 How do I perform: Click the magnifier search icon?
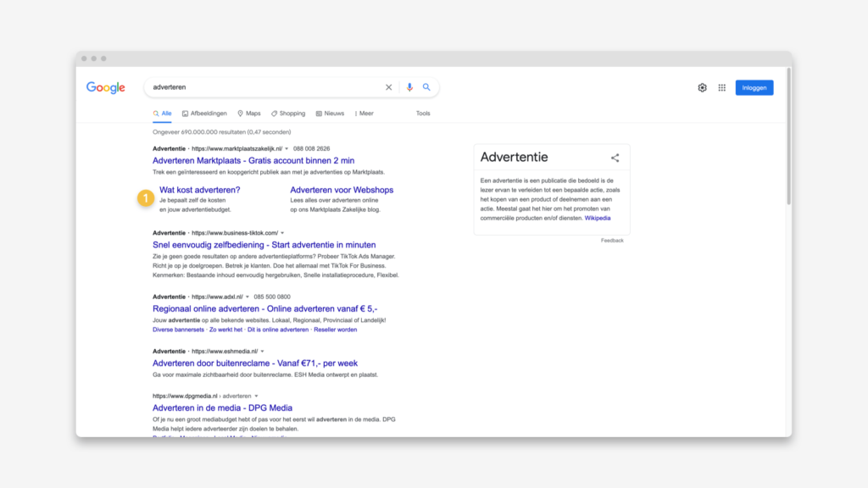pyautogui.click(x=426, y=87)
